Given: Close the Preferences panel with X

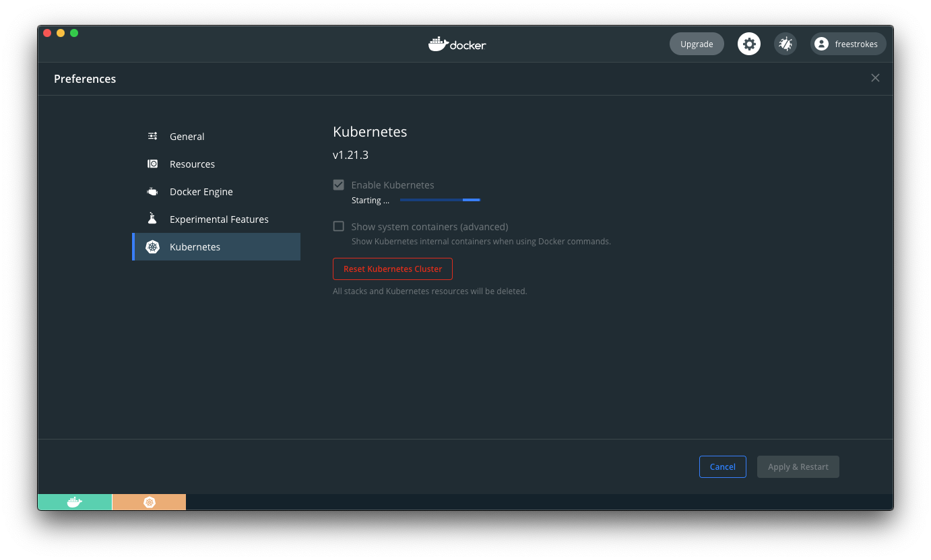Looking at the screenshot, I should (875, 78).
